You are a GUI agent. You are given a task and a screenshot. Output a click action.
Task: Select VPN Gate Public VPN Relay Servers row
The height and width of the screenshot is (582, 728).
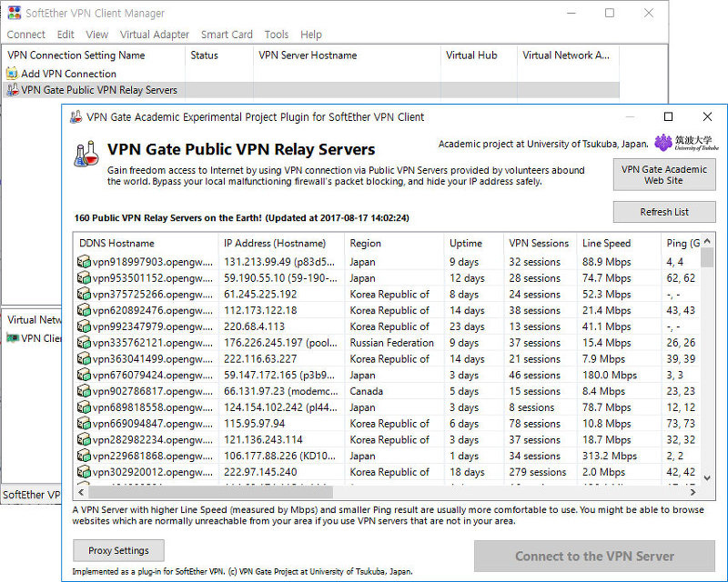pyautogui.click(x=311, y=90)
